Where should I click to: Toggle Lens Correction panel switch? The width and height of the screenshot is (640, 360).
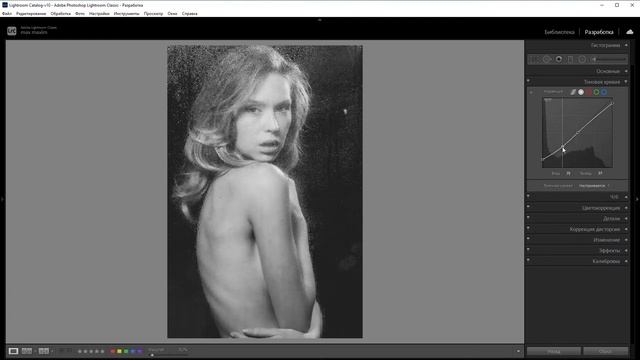tap(528, 228)
